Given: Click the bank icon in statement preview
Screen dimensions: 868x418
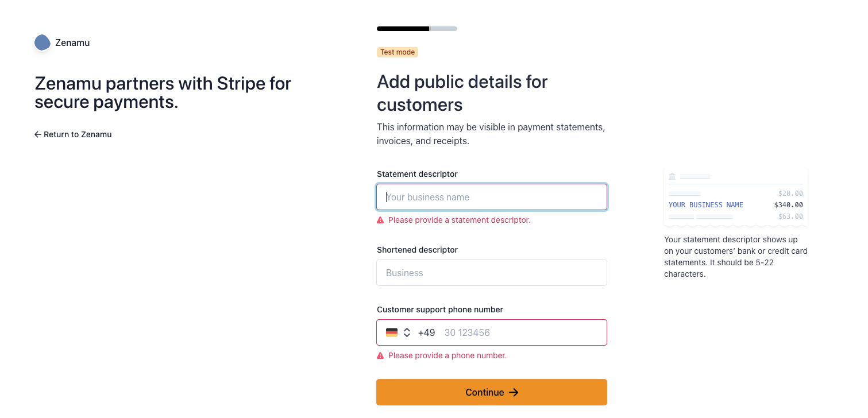Looking at the screenshot, I should [672, 176].
